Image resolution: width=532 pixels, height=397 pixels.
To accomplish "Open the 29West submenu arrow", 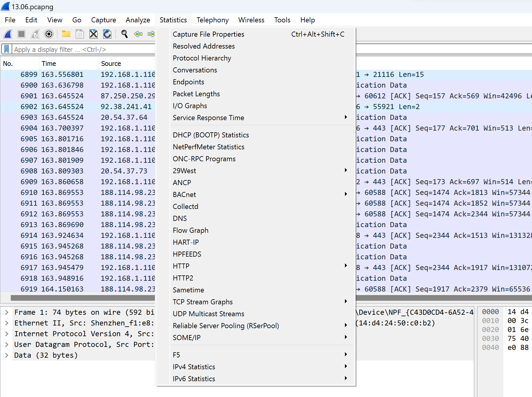I will pyautogui.click(x=346, y=170).
